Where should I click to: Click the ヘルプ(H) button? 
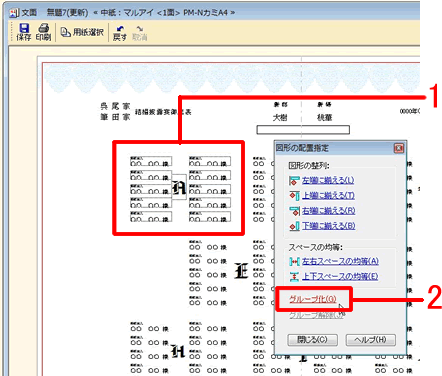(371, 340)
